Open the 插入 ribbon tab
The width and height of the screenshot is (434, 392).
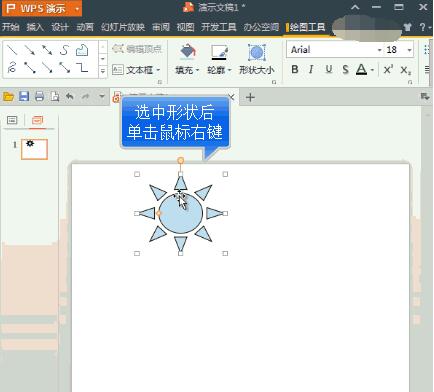(x=35, y=27)
